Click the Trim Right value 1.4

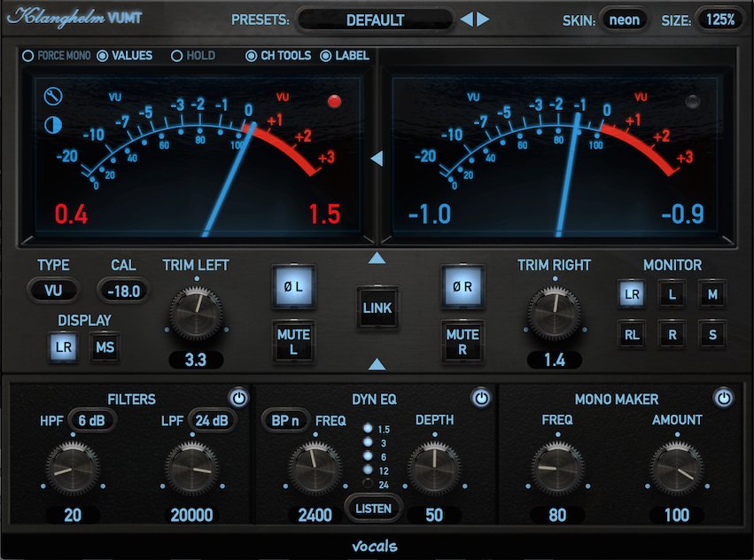coord(555,360)
